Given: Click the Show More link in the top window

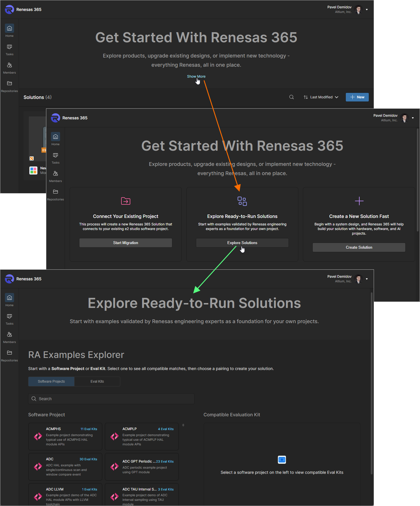Looking at the screenshot, I should tap(196, 76).
